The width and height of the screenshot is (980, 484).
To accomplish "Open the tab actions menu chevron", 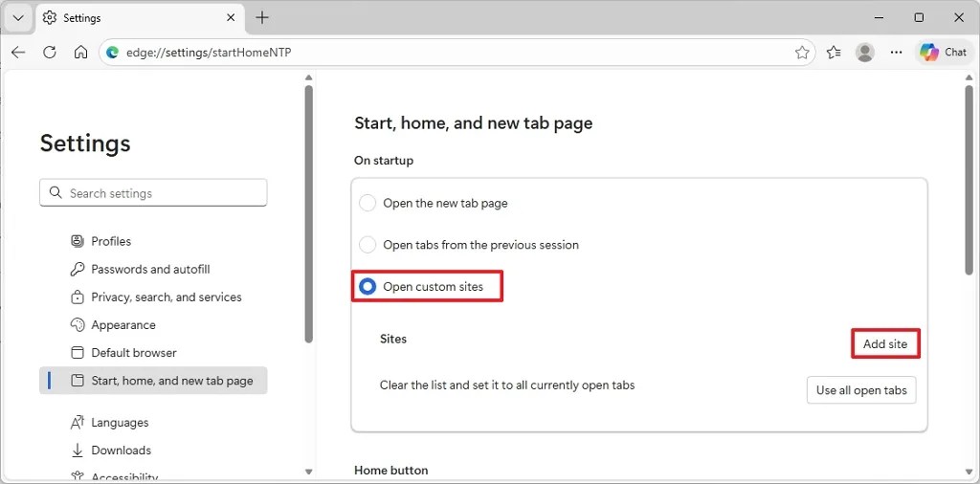I will [18, 17].
